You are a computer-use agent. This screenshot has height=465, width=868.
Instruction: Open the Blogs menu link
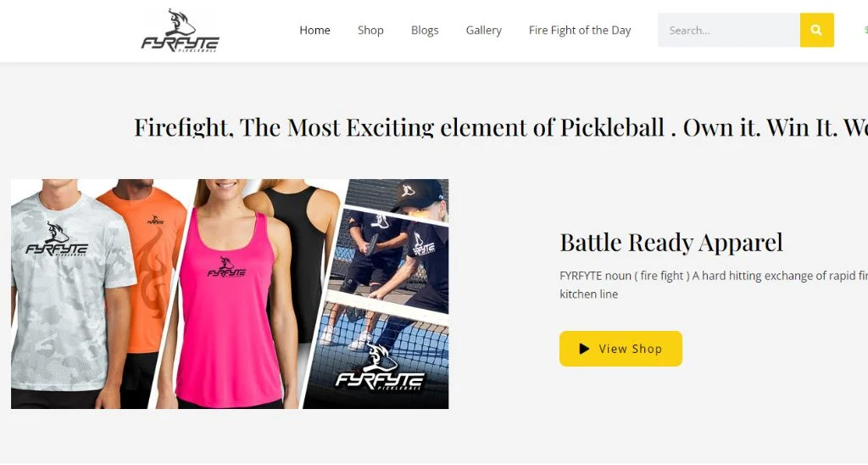(x=425, y=31)
